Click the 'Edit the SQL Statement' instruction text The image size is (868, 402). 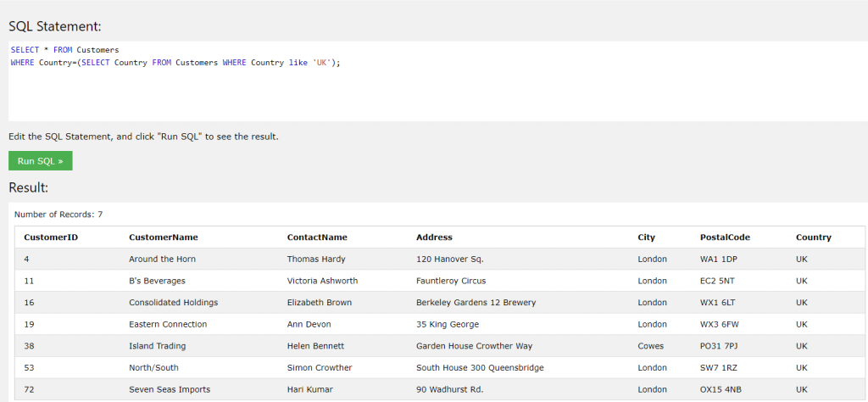click(x=143, y=137)
